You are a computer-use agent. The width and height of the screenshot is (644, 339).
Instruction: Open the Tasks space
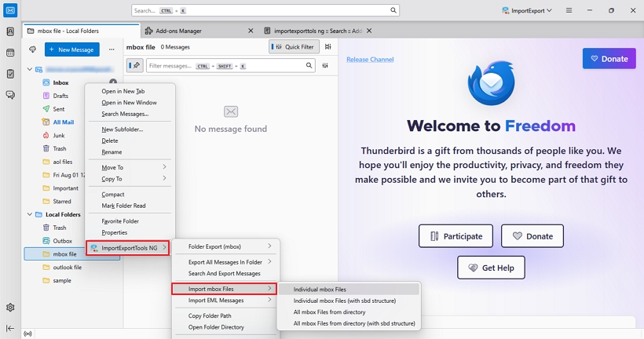[x=10, y=74]
